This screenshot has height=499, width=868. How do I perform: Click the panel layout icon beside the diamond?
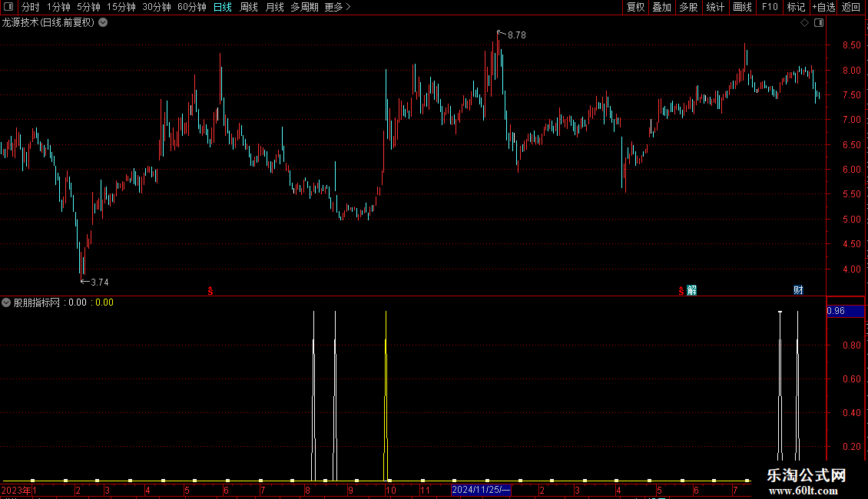819,23
